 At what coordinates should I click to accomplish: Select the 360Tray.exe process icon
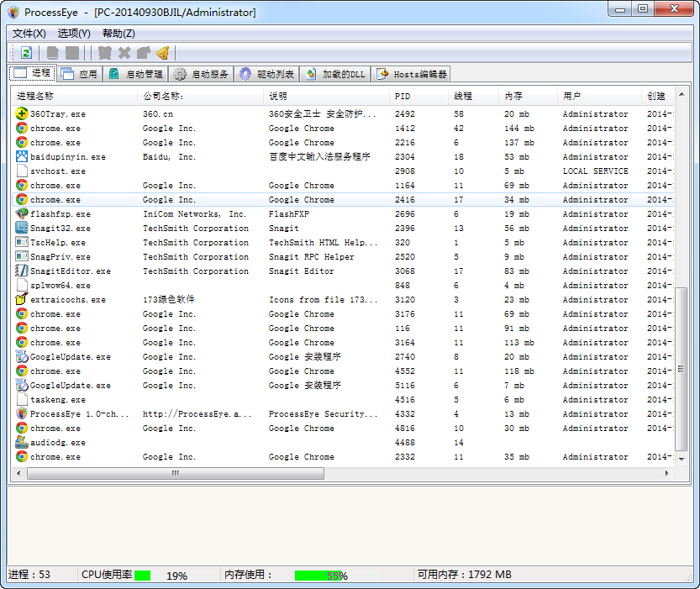coord(22,114)
